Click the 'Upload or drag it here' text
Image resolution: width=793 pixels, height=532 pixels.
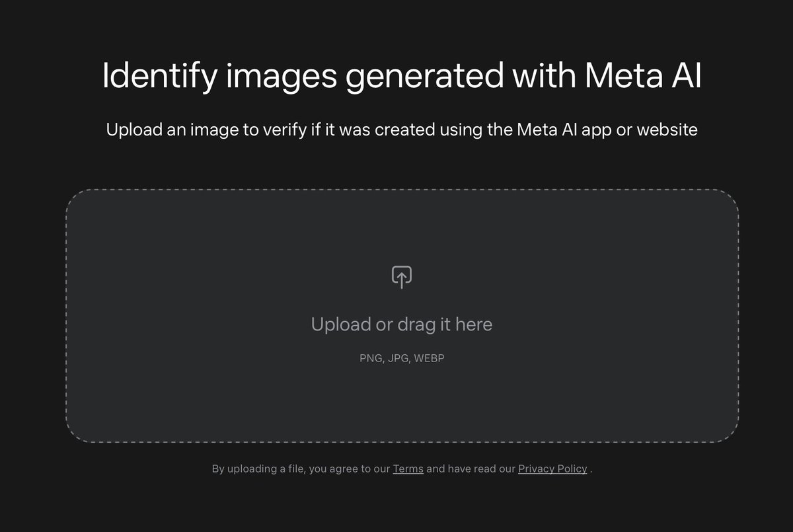pos(402,324)
